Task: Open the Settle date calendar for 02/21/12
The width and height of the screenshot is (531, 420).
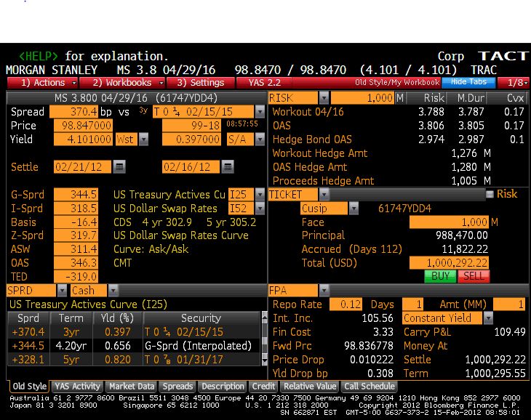Action: point(119,166)
